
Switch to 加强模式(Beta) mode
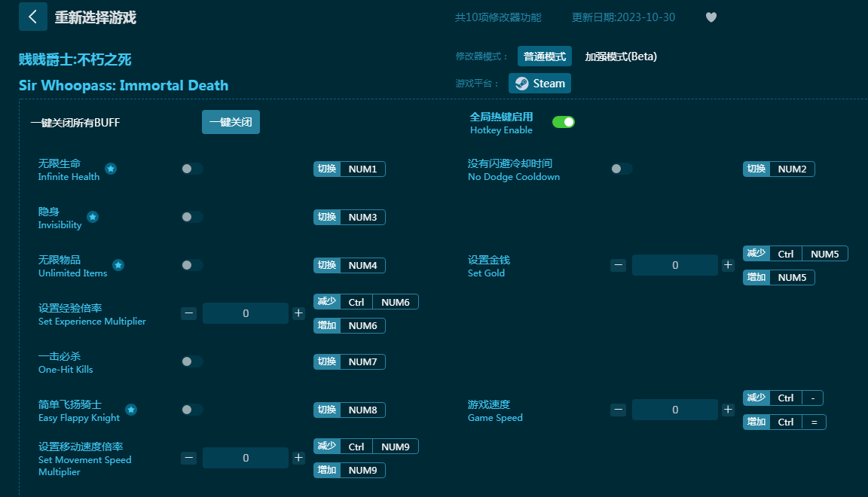pos(621,56)
